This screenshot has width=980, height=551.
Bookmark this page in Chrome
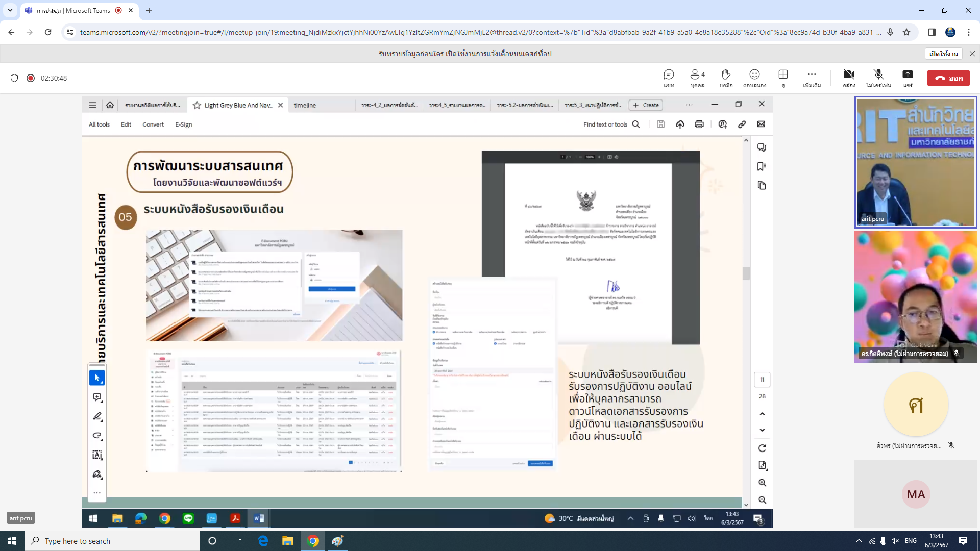click(906, 32)
